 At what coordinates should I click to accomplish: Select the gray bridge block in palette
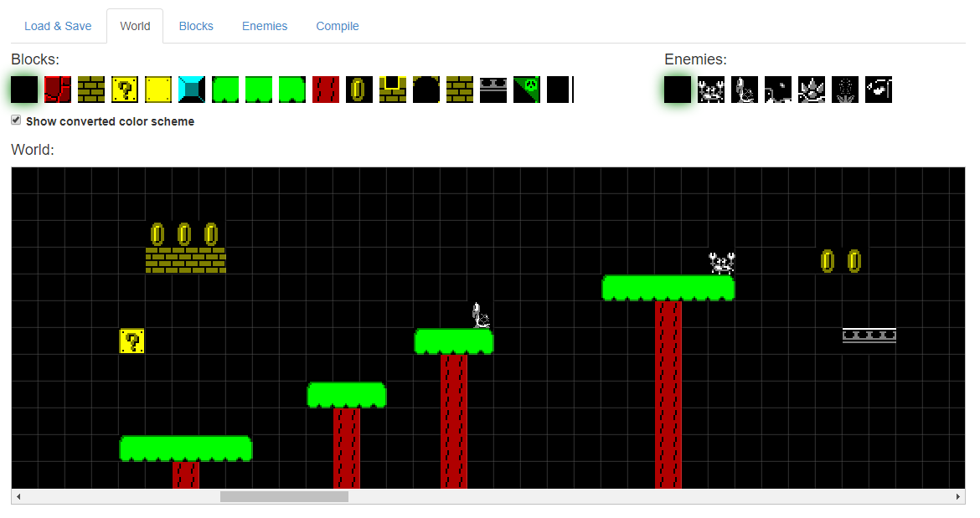tap(493, 90)
